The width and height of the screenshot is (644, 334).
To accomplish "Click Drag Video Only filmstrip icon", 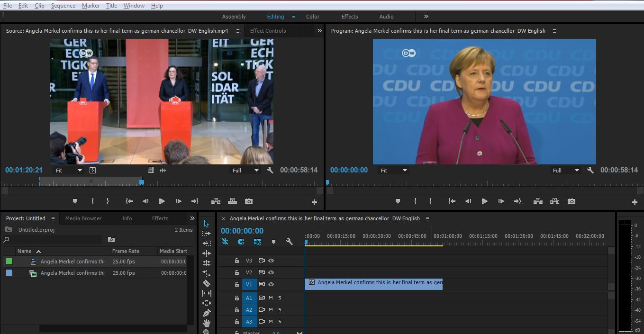I will point(151,170).
